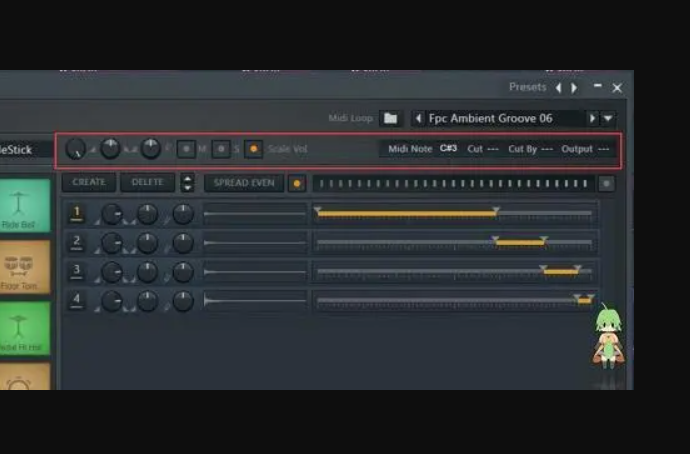Click layer 1 velocity range start marker
The width and height of the screenshot is (690, 454).
pos(317,210)
